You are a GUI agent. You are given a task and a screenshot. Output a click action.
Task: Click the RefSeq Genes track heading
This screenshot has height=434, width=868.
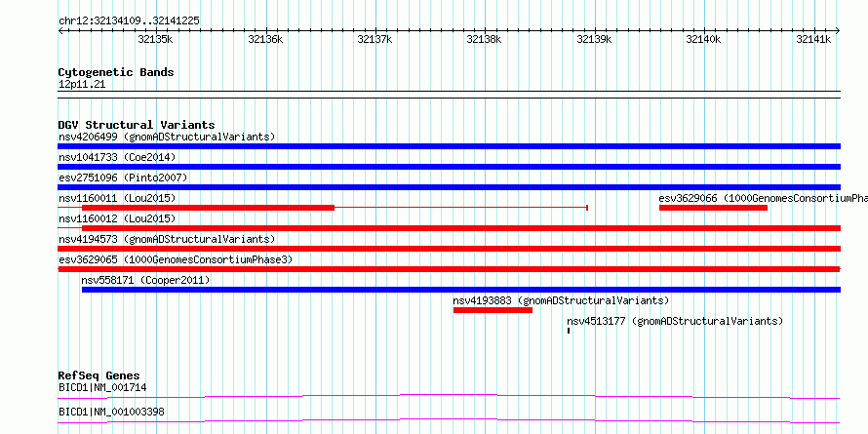99,375
